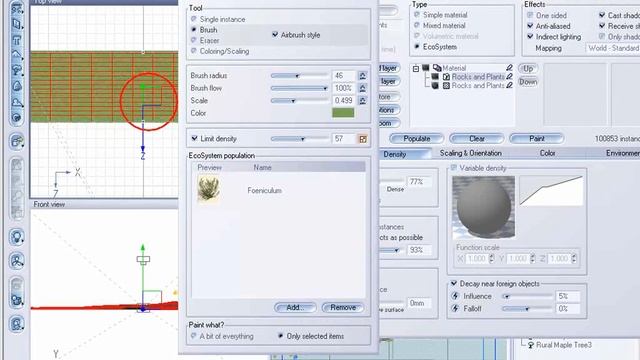Click the icon next to Scale value
Viewport: 640px width, 360px height.
(362, 100)
